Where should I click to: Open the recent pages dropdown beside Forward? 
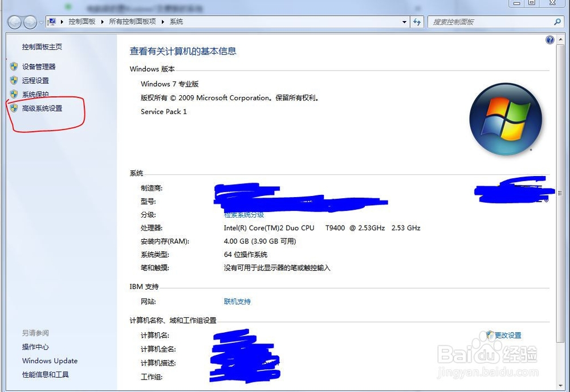coord(41,22)
